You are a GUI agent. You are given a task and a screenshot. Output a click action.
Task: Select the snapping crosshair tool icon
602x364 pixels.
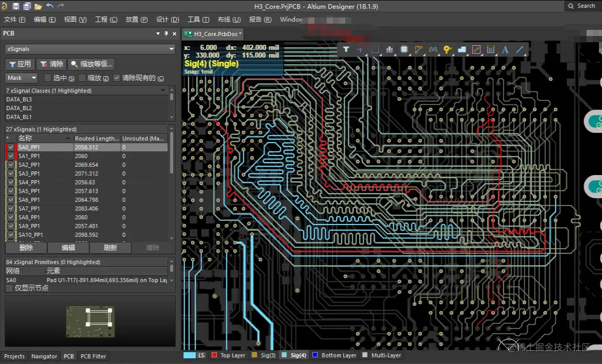(360, 49)
